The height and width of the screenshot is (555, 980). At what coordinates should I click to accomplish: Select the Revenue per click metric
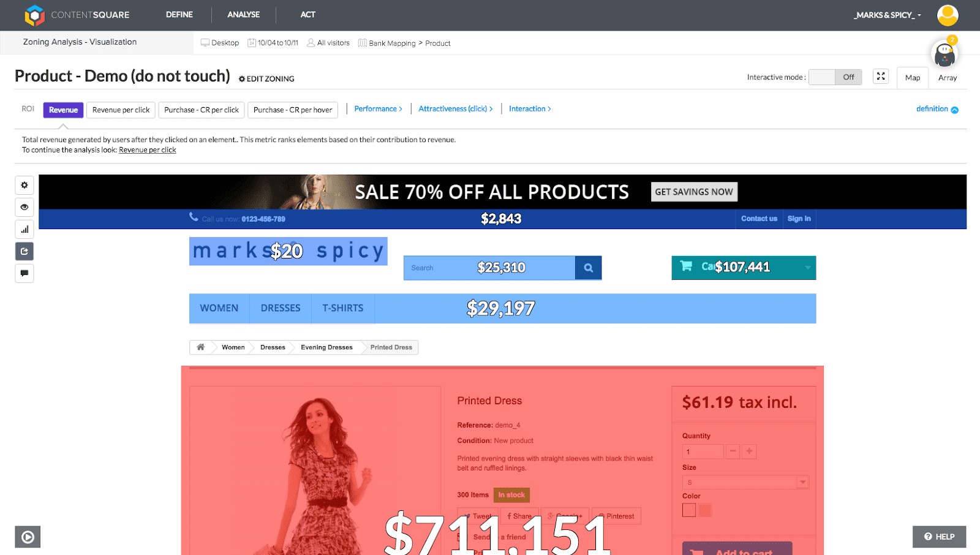point(121,110)
